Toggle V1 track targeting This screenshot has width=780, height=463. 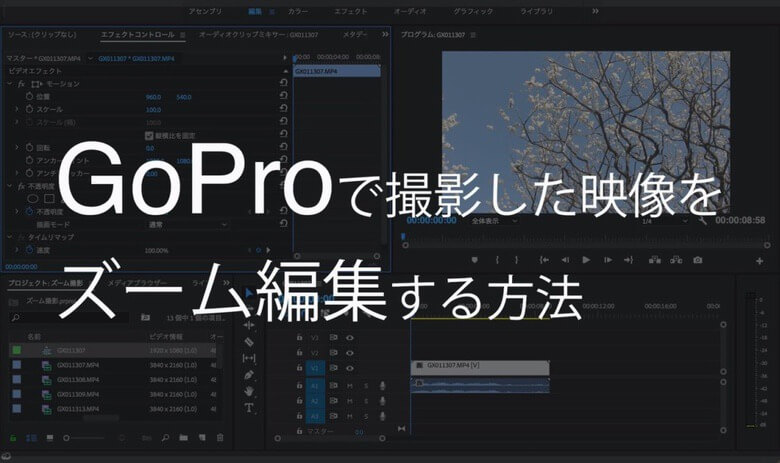[315, 369]
